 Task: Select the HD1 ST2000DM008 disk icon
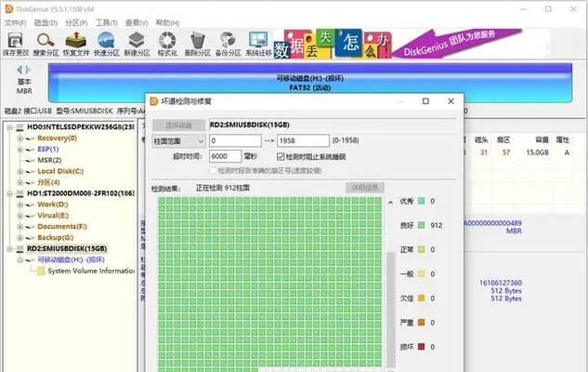pyautogui.click(x=20, y=193)
